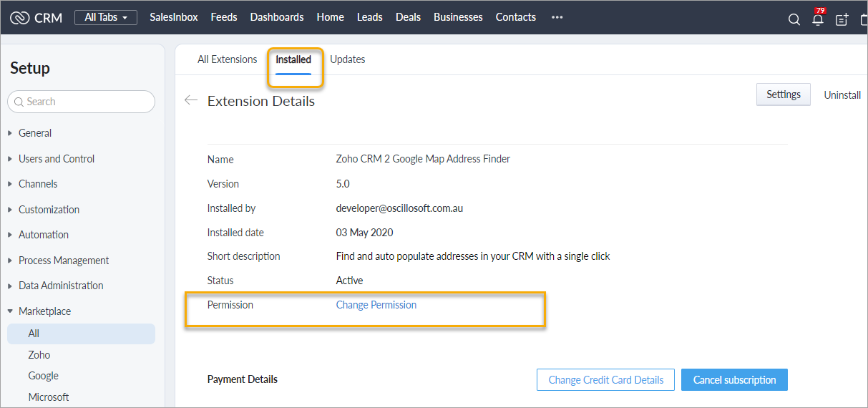Click the Uninstall link
868x408 pixels.
842,95
